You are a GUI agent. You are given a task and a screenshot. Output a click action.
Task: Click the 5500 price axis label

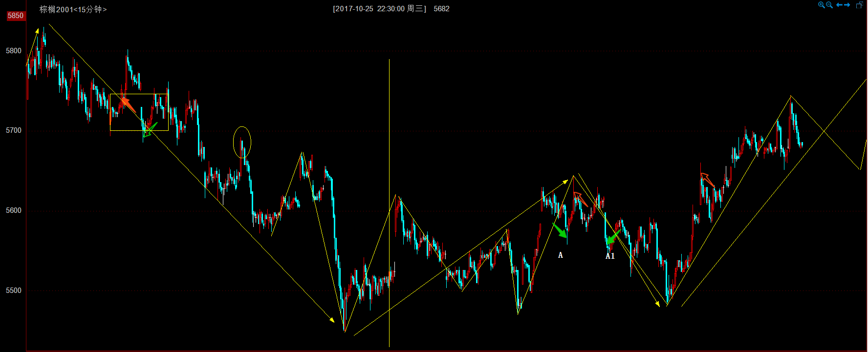[14, 290]
